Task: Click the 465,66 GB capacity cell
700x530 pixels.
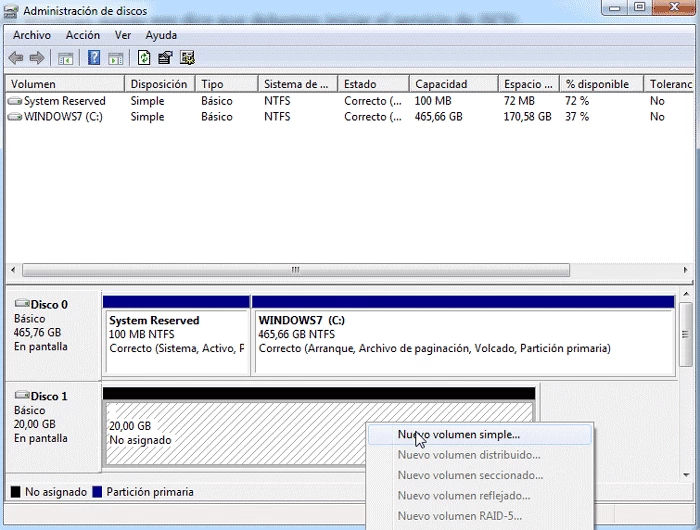Action: tap(438, 117)
